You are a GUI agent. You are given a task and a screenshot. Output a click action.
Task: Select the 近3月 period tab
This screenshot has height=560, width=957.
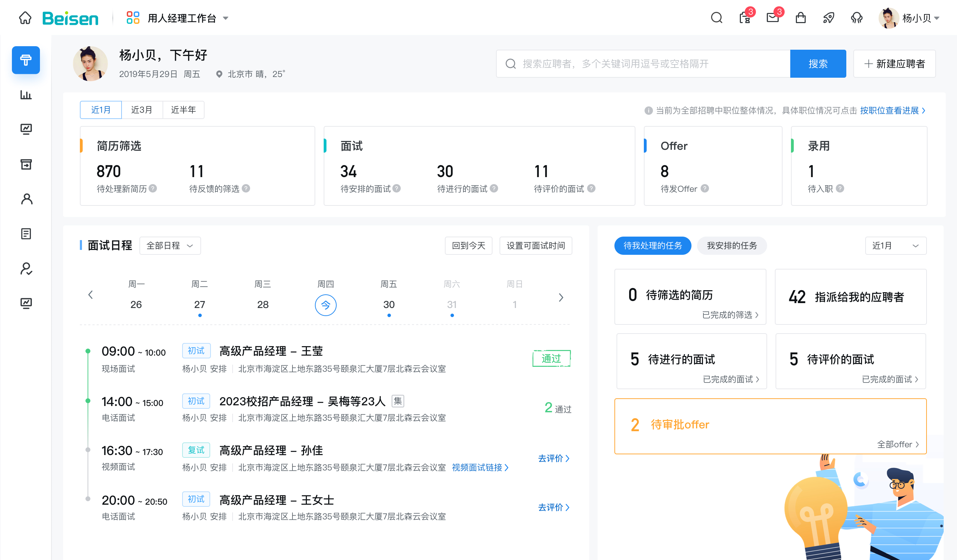pos(142,110)
